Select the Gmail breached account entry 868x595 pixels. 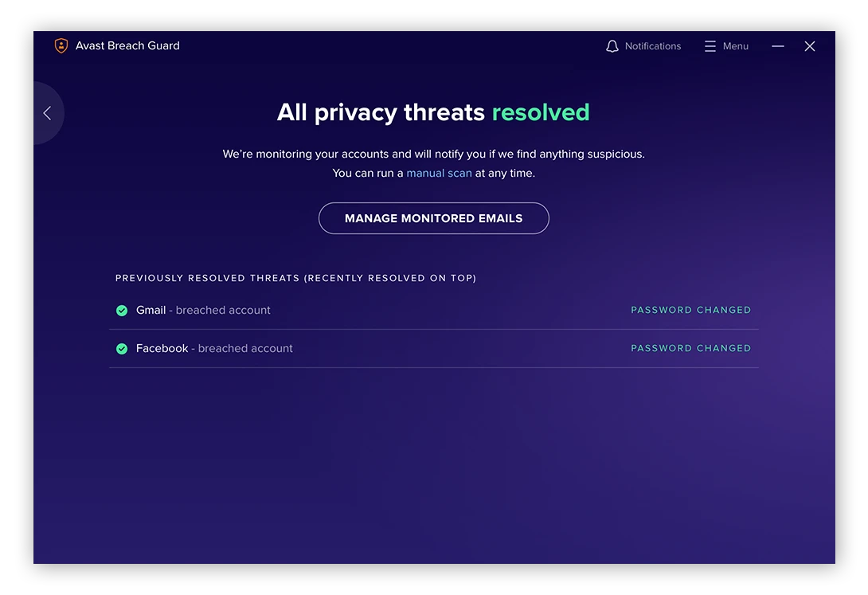coord(202,310)
